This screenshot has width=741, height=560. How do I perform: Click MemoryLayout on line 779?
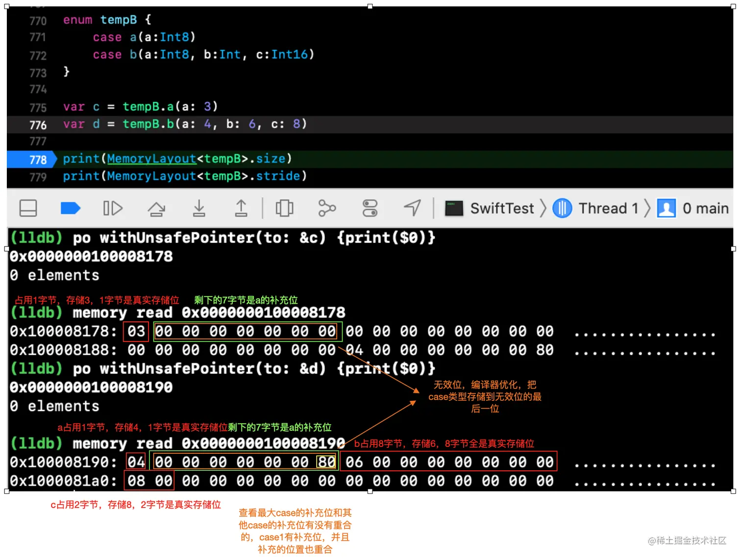[151, 176]
